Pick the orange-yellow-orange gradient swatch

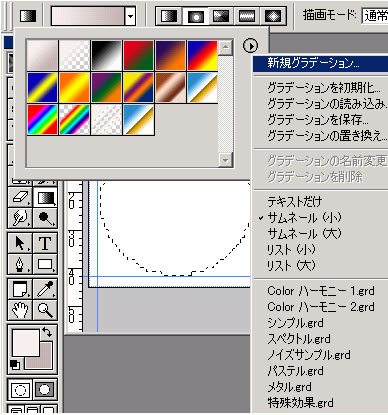[x=74, y=87]
